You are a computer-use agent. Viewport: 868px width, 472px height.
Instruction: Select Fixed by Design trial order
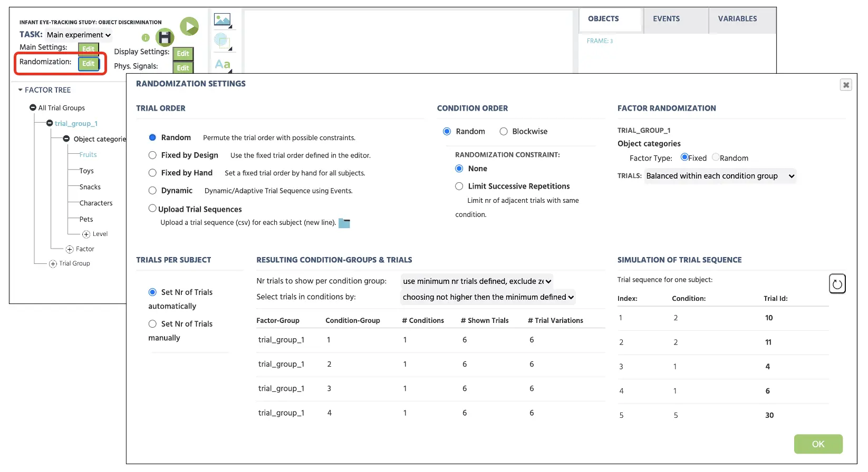coord(152,155)
